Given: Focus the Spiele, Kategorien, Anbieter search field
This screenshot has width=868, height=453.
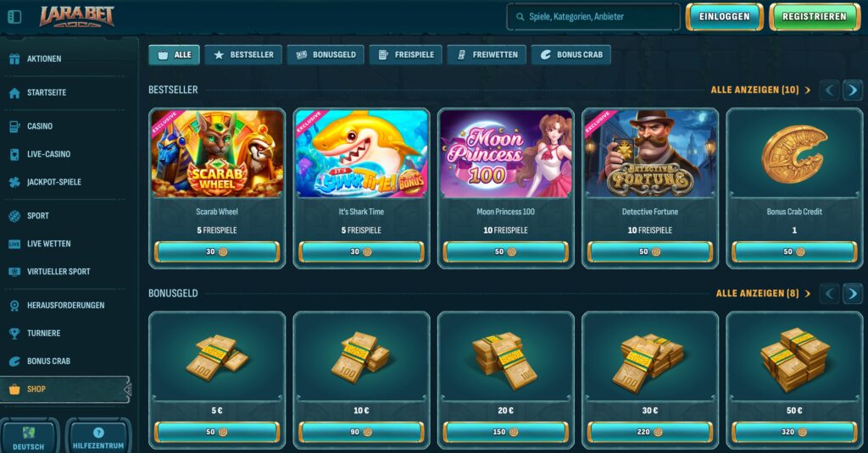Looking at the screenshot, I should 593,17.
